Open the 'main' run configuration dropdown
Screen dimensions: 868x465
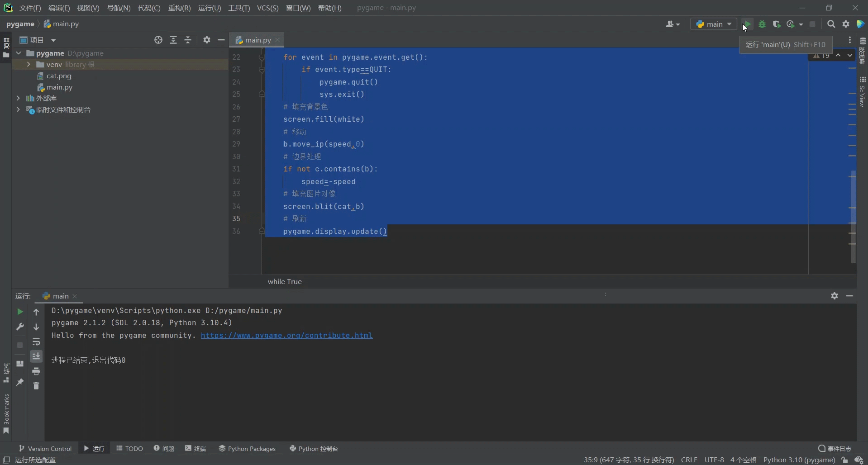click(714, 24)
